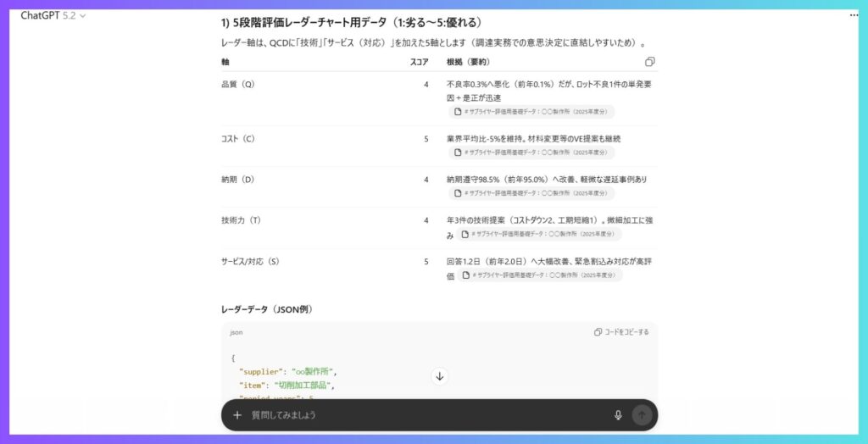Click the copy icon beside コードをコピーする
Image resolution: width=868 pixels, height=444 pixels.
pyautogui.click(x=598, y=332)
